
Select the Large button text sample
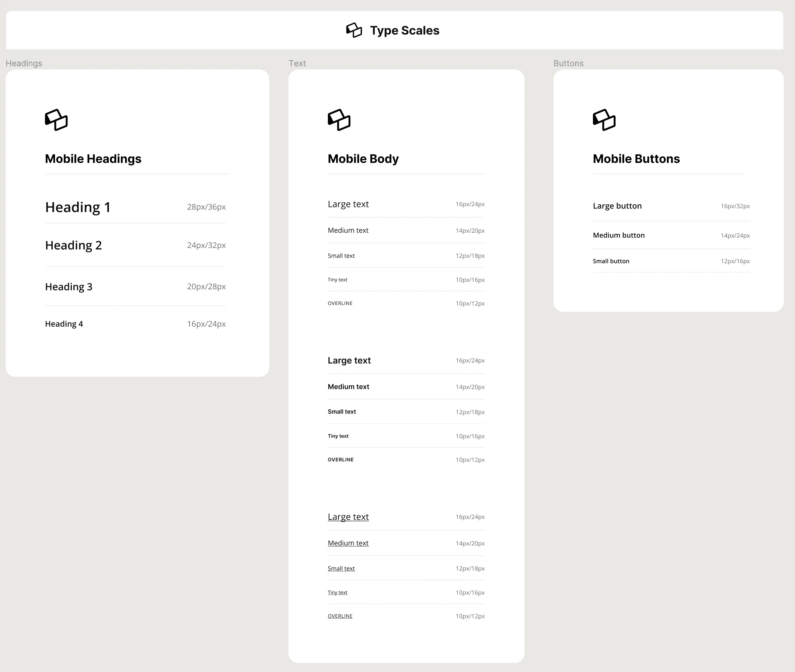tap(617, 206)
